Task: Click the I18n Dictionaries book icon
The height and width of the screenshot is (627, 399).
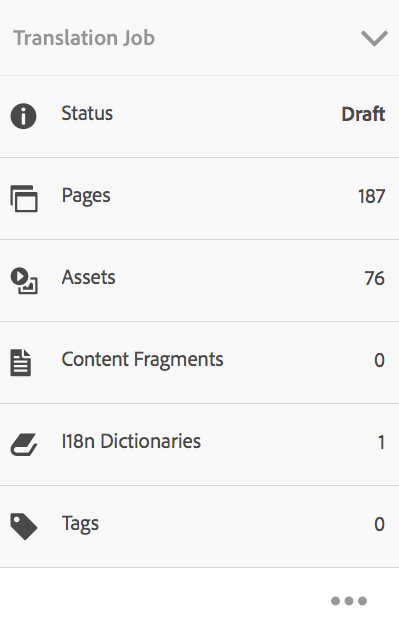Action: (x=23, y=444)
